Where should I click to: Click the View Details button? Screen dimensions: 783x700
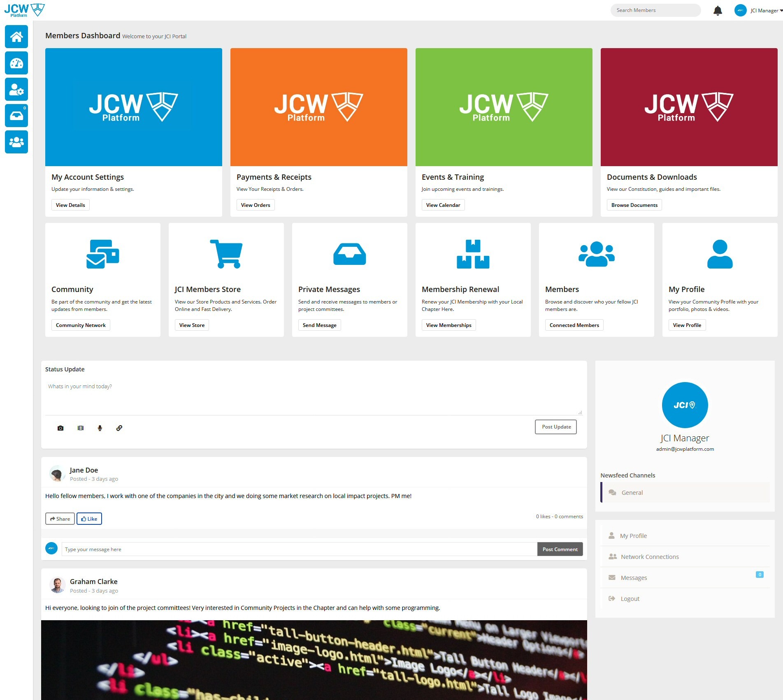pos(70,205)
